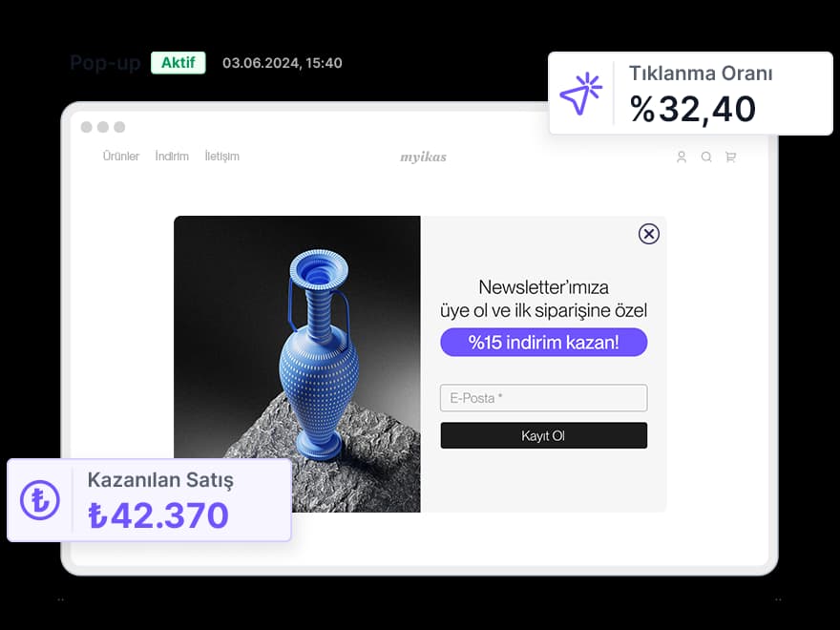Open the search magnifier icon
840x630 pixels.
point(706,157)
